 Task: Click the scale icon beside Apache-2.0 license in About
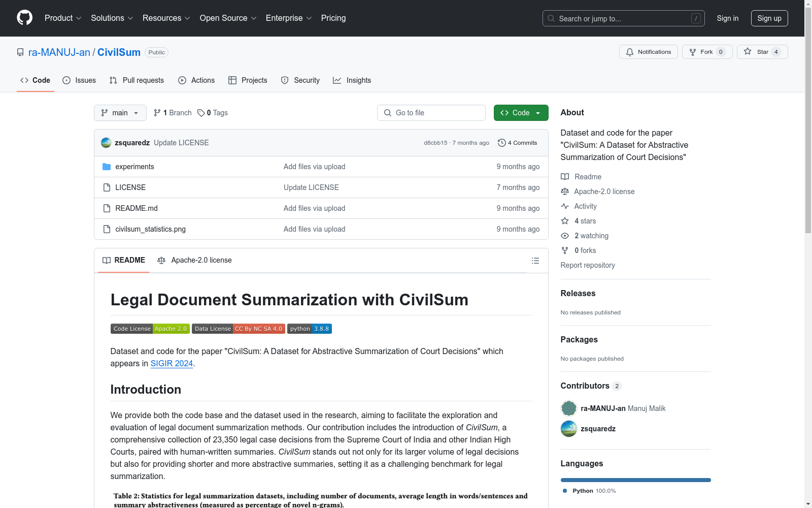[x=565, y=192]
